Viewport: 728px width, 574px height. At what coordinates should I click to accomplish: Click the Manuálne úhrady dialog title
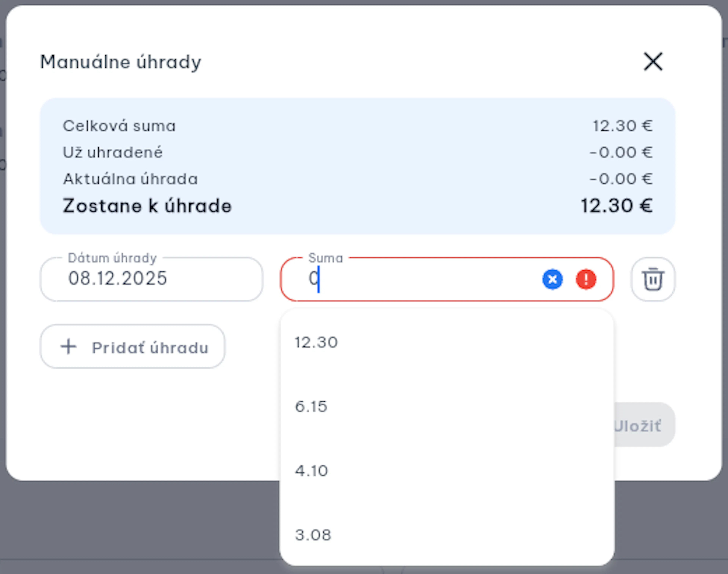click(x=121, y=62)
